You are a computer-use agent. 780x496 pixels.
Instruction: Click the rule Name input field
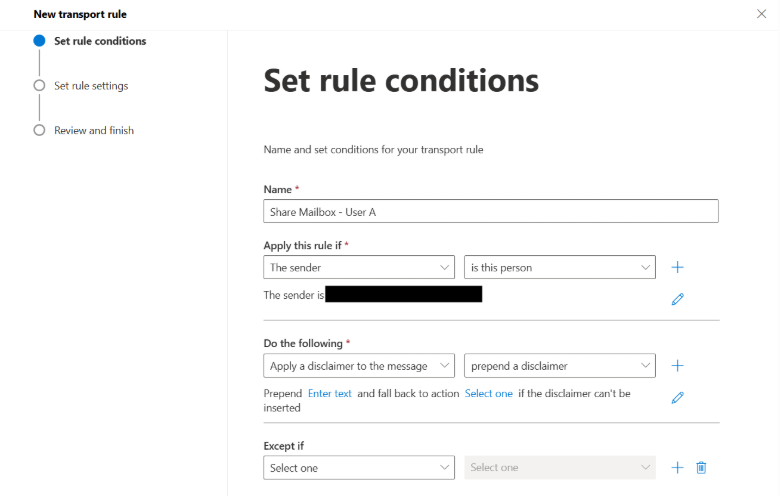pos(490,211)
